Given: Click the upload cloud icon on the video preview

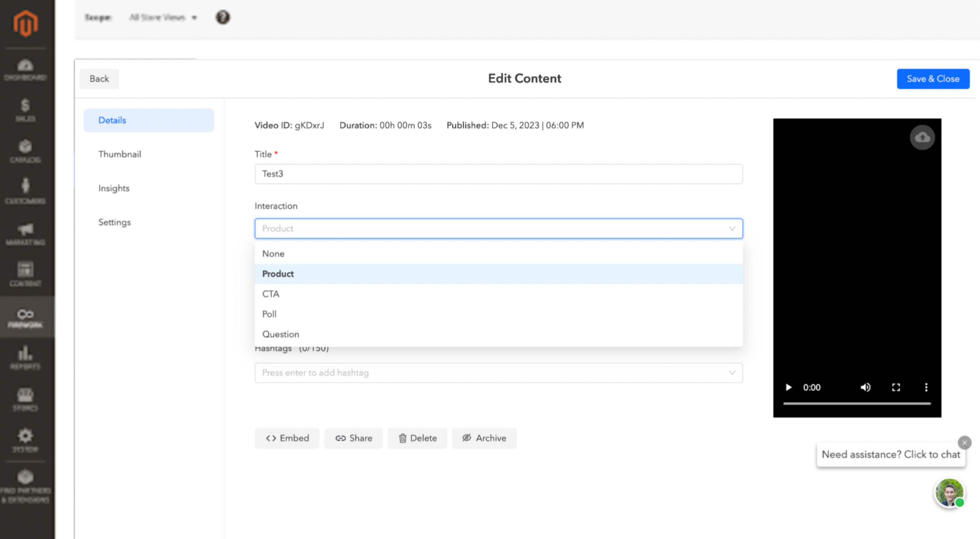Looking at the screenshot, I should point(922,137).
